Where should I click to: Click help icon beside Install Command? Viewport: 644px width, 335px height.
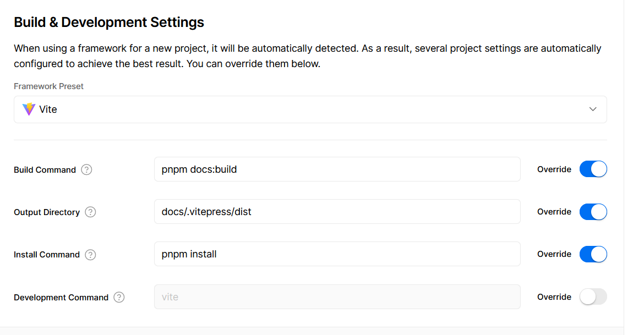click(90, 254)
